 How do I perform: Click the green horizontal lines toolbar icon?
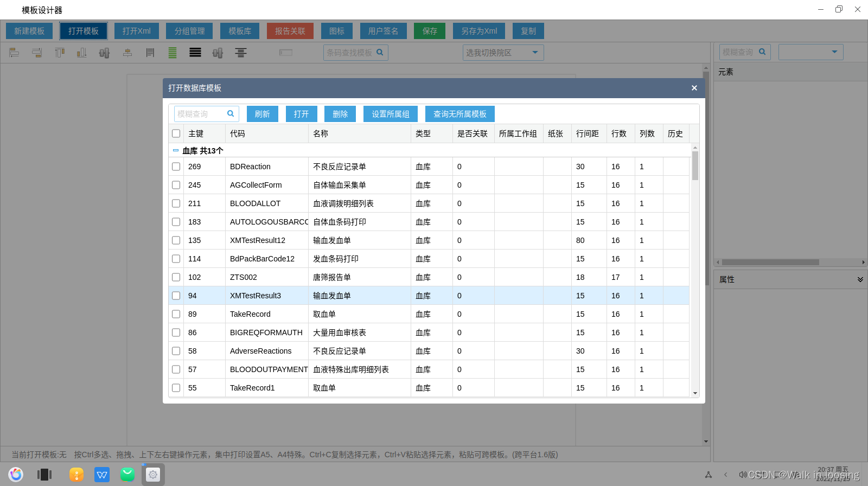173,53
